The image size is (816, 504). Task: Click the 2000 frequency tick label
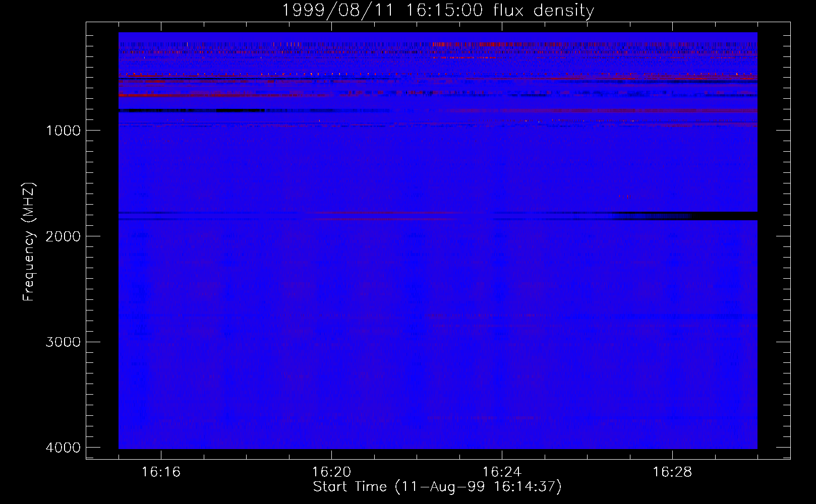coord(63,236)
